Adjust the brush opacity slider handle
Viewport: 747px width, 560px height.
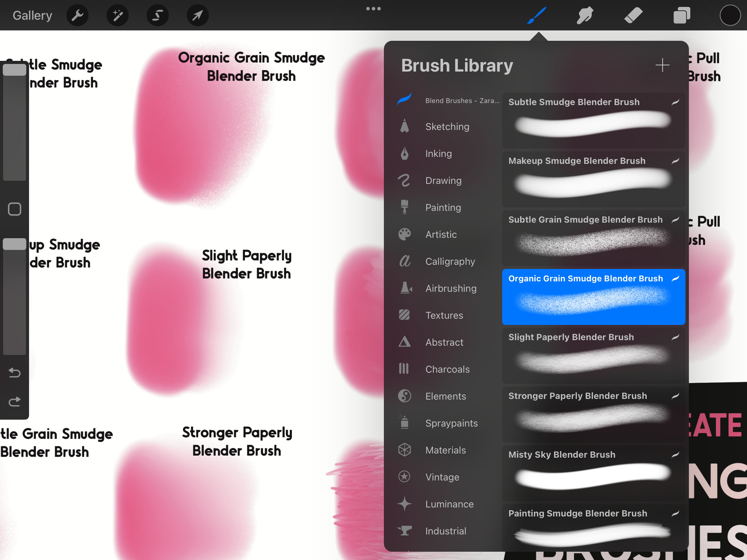tap(15, 244)
